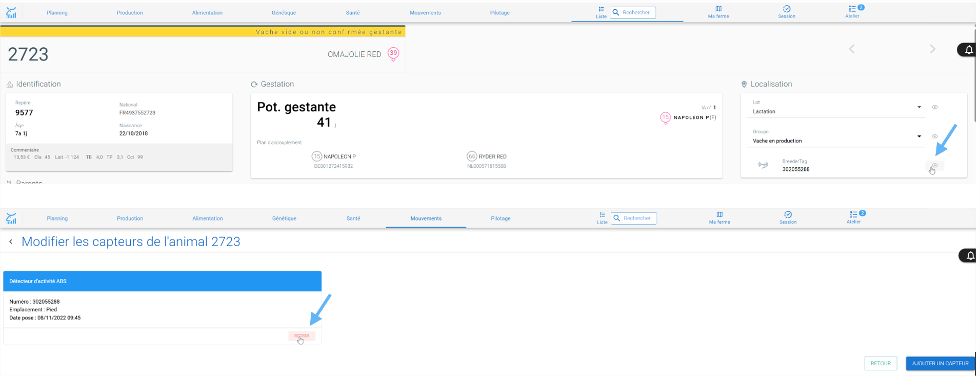Viewport: 980px width, 376px height.
Task: Go to previous animal with left chevron
Action: click(x=852, y=49)
